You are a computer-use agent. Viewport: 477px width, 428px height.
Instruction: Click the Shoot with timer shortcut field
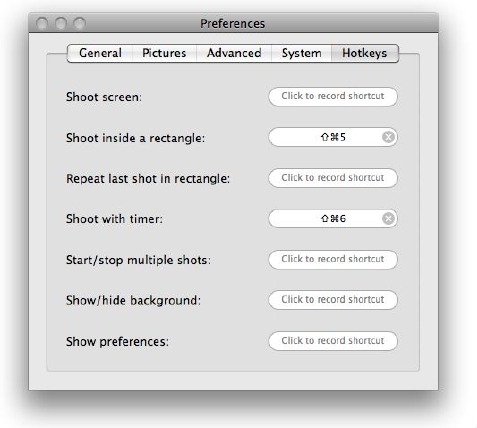(x=333, y=219)
